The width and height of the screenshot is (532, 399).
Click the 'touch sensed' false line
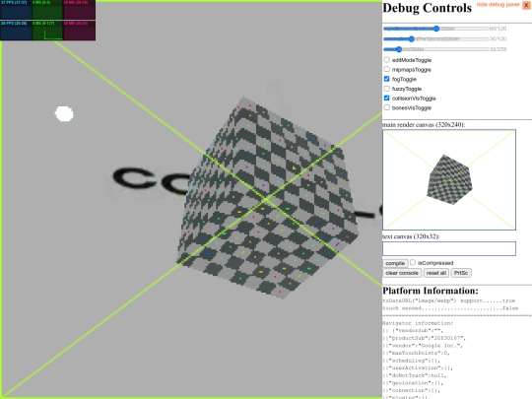click(450, 308)
